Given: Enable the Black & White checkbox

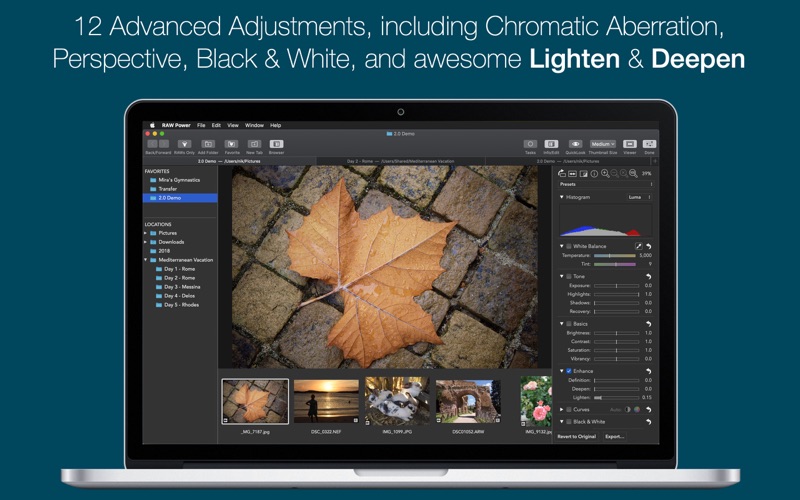Looking at the screenshot, I should coord(569,422).
